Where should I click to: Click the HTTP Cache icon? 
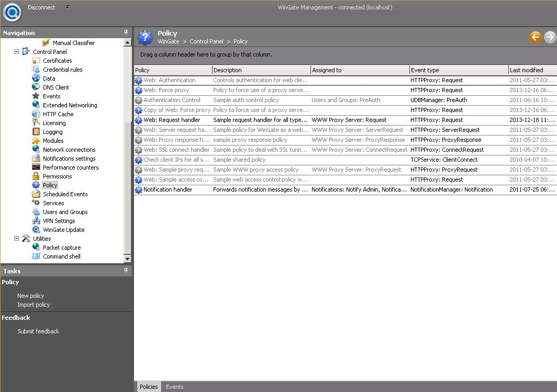[36, 114]
